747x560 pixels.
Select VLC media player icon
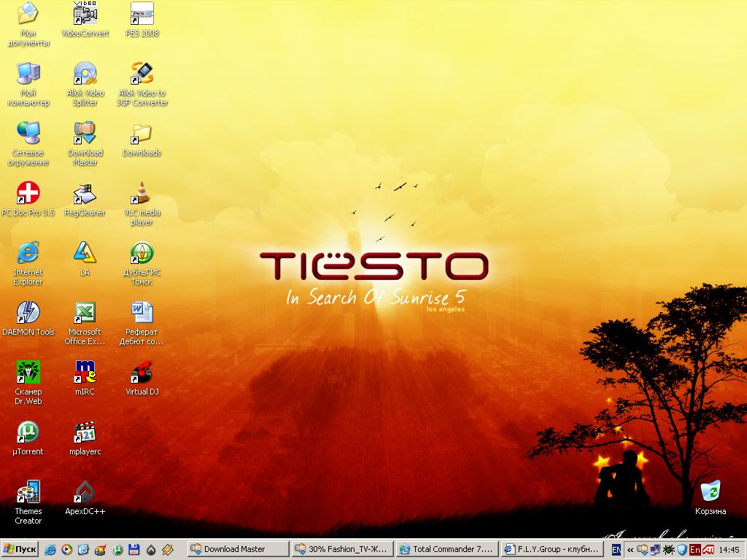[x=142, y=204]
